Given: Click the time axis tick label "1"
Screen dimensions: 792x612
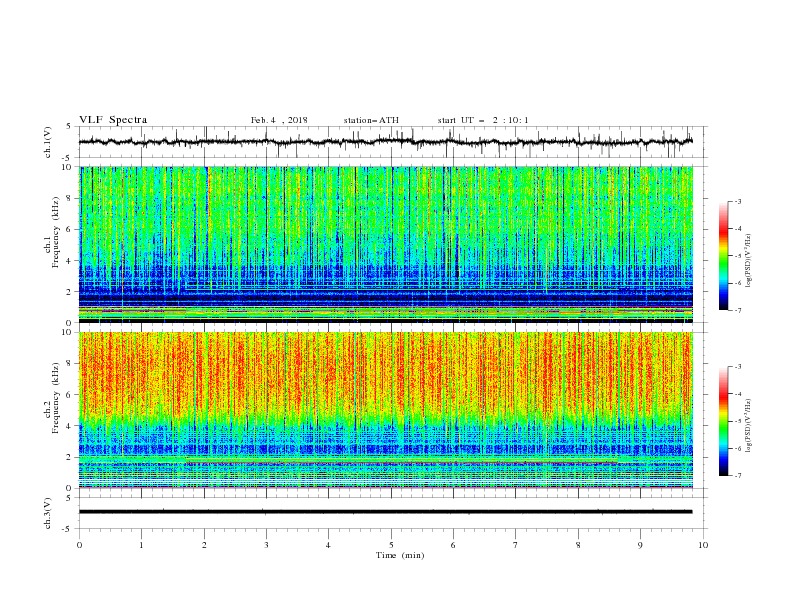Looking at the screenshot, I should [x=141, y=545].
